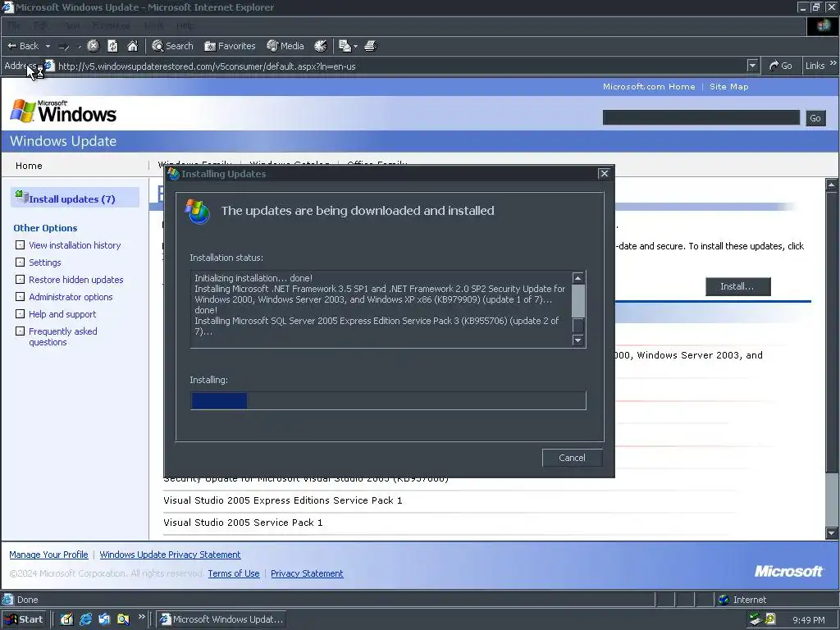Open the Settings link in Other Options

(45, 262)
